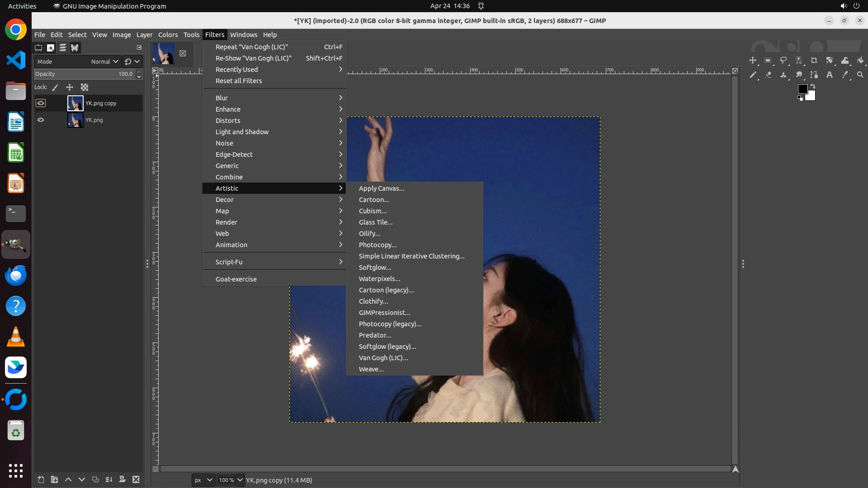The image size is (868, 488).
Task: Click Repeat "Van Gogh (LIC)" entry
Action: 251,47
